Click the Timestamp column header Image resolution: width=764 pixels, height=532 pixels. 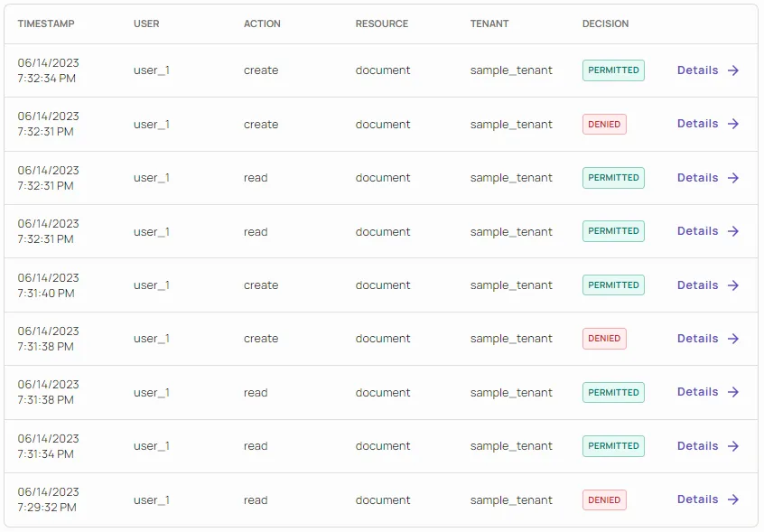46,23
